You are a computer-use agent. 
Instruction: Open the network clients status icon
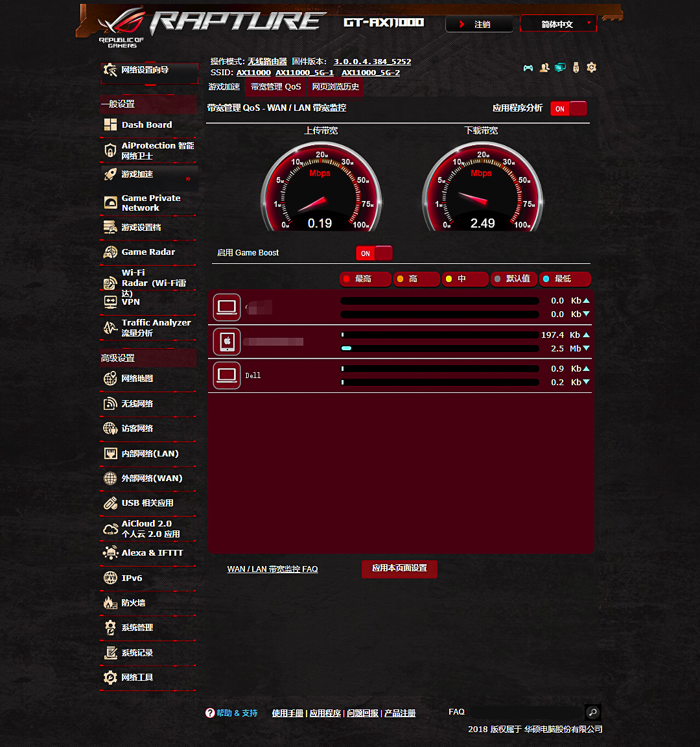(x=561, y=67)
